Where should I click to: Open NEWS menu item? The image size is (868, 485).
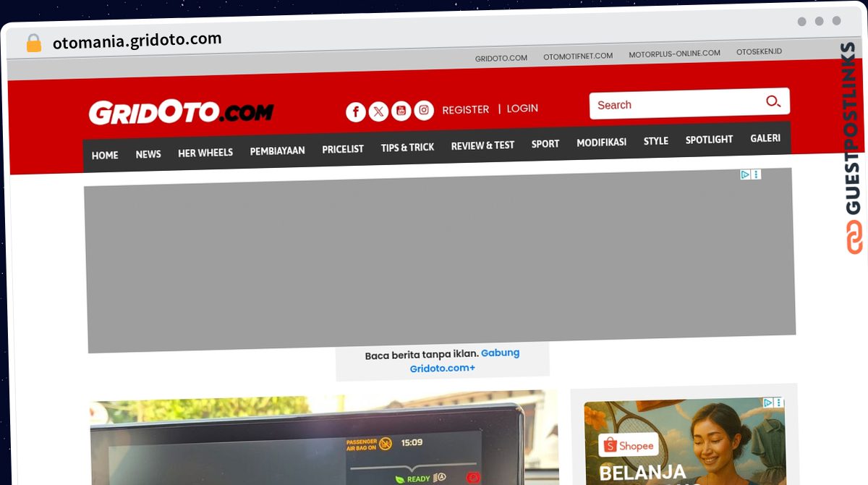[x=148, y=153]
